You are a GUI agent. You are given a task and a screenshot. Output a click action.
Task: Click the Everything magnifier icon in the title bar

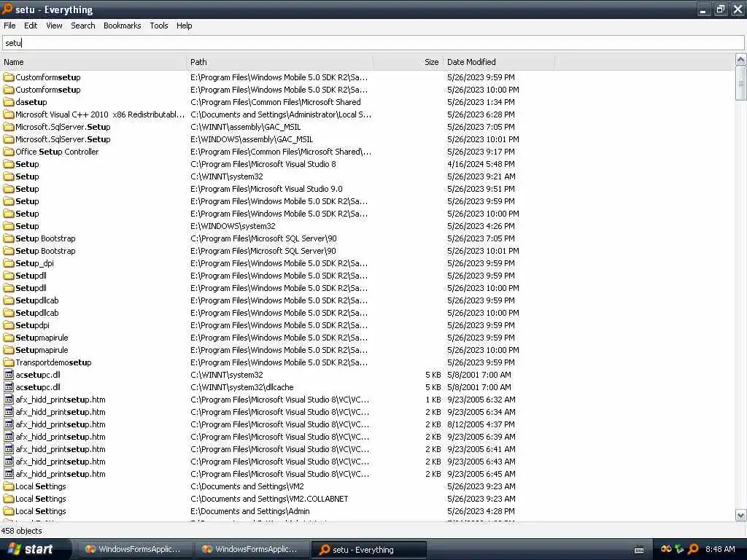[7, 9]
